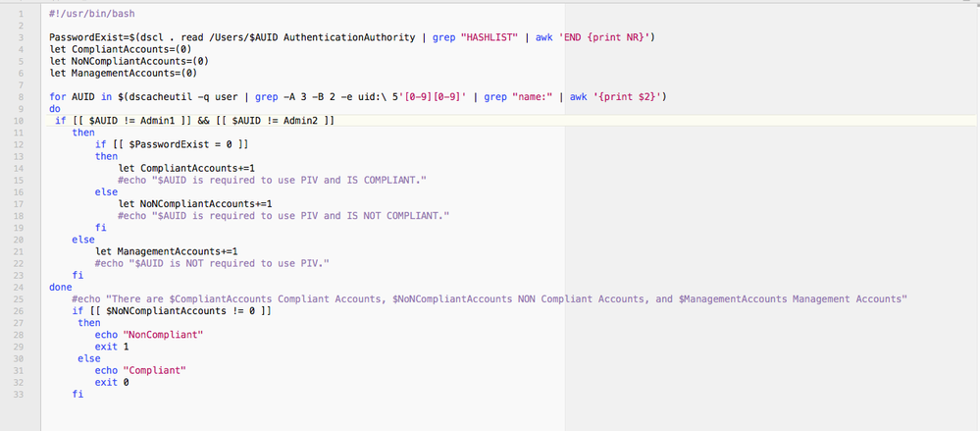Click "Admin1" in the if condition
The width and height of the screenshot is (980, 431).
(158, 120)
